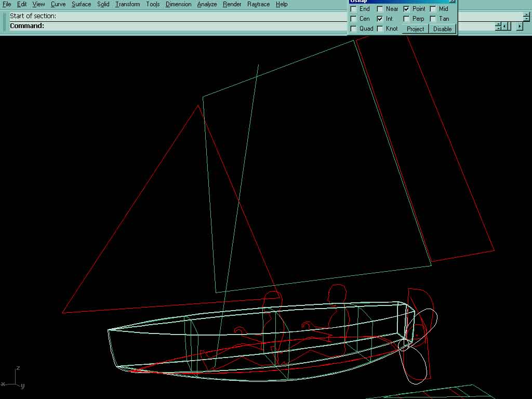Screen dimensions: 532x399
Task: Enable the Near object snap checkbox
Action: (x=380, y=9)
